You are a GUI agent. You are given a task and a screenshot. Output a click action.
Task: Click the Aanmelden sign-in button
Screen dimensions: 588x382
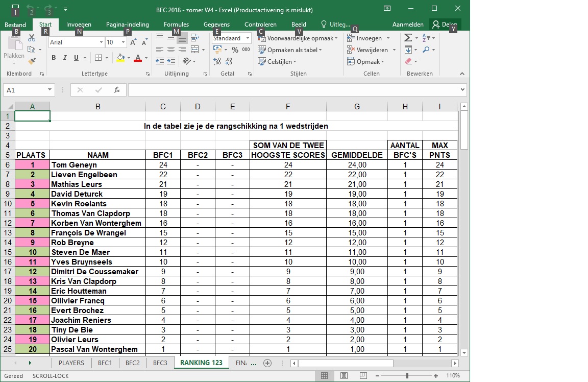(x=408, y=25)
